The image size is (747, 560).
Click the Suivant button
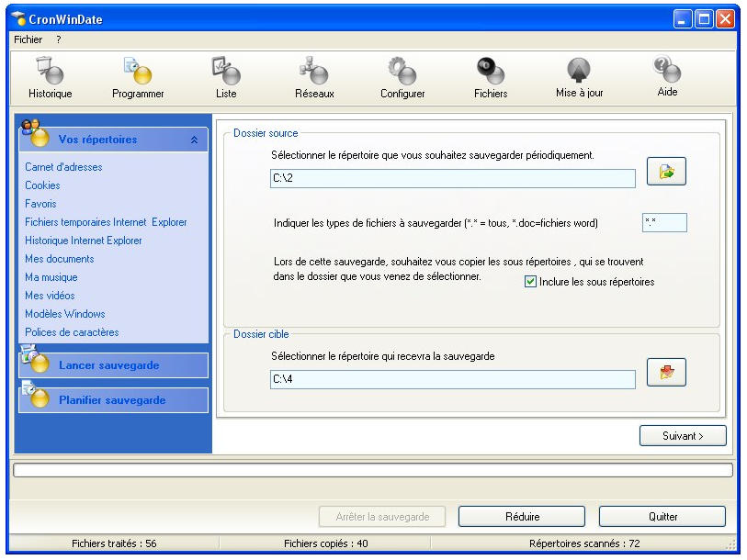coord(682,436)
